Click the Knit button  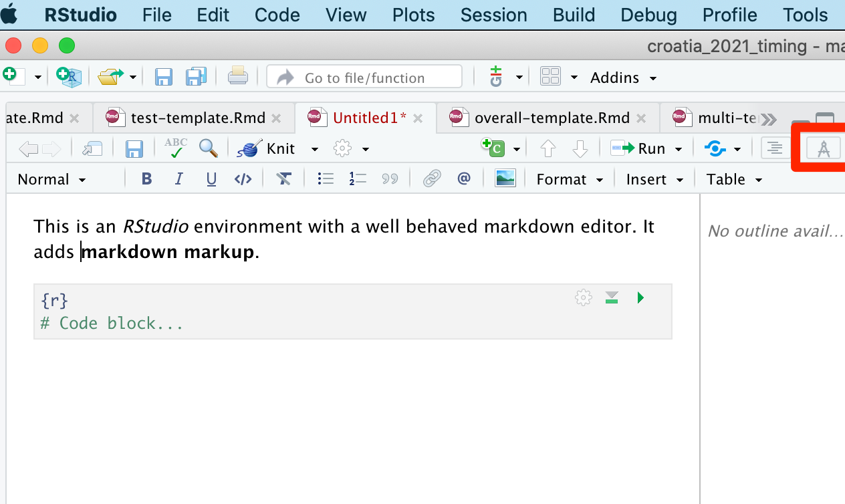[267, 148]
